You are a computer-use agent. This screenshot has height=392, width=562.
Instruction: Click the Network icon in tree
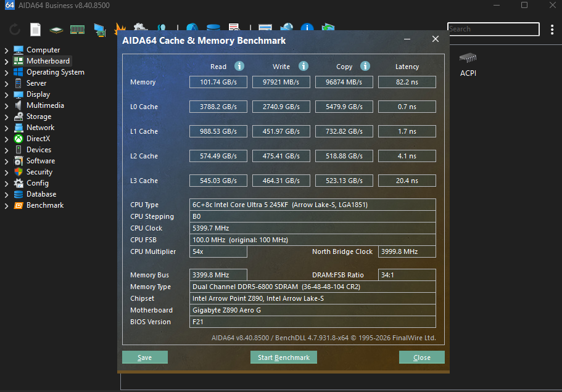(x=19, y=128)
